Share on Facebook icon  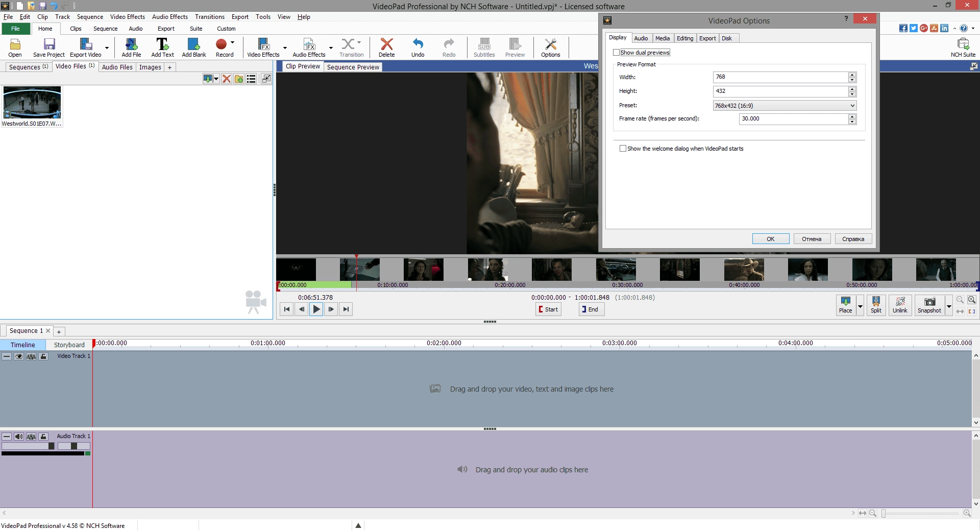(903, 28)
